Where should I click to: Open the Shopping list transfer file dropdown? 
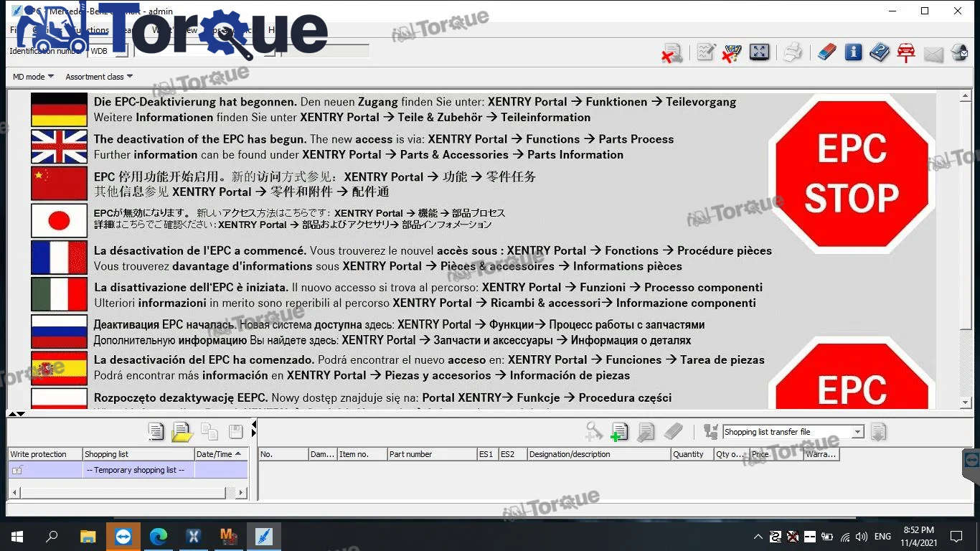click(x=793, y=432)
